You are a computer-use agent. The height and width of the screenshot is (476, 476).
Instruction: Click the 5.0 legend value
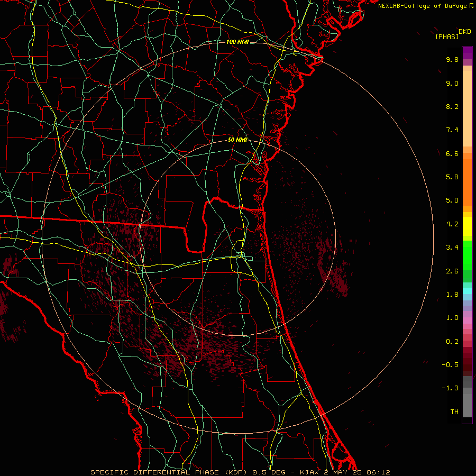pos(452,200)
